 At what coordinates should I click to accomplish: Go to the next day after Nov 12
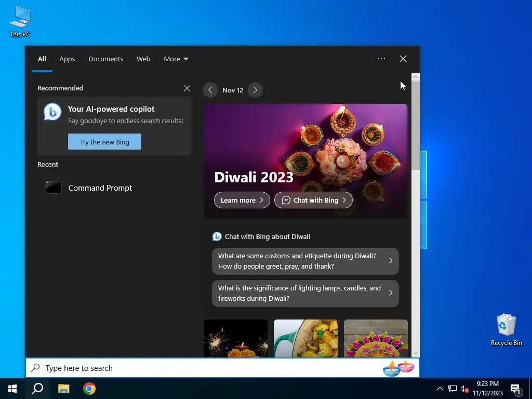255,90
